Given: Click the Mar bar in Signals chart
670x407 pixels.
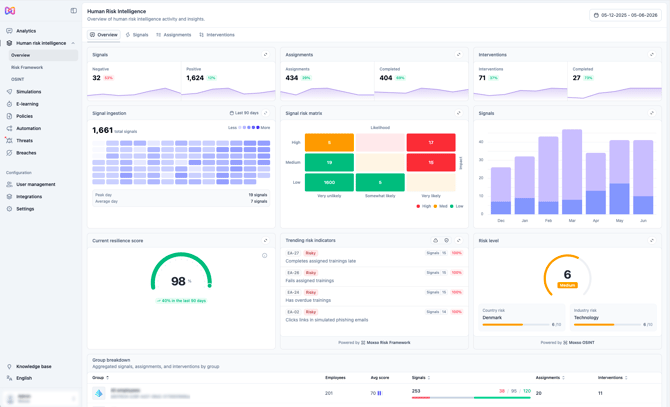Looking at the screenshot, I should tap(572, 172).
